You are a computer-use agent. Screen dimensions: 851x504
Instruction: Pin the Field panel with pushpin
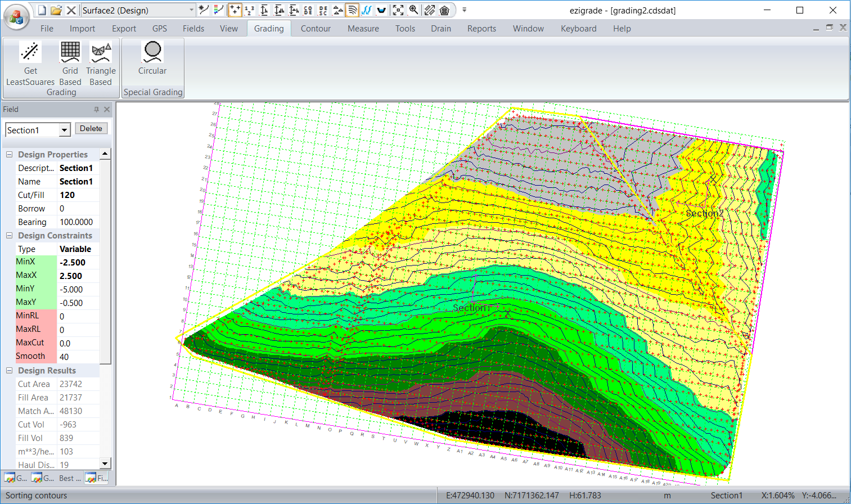[x=96, y=110]
